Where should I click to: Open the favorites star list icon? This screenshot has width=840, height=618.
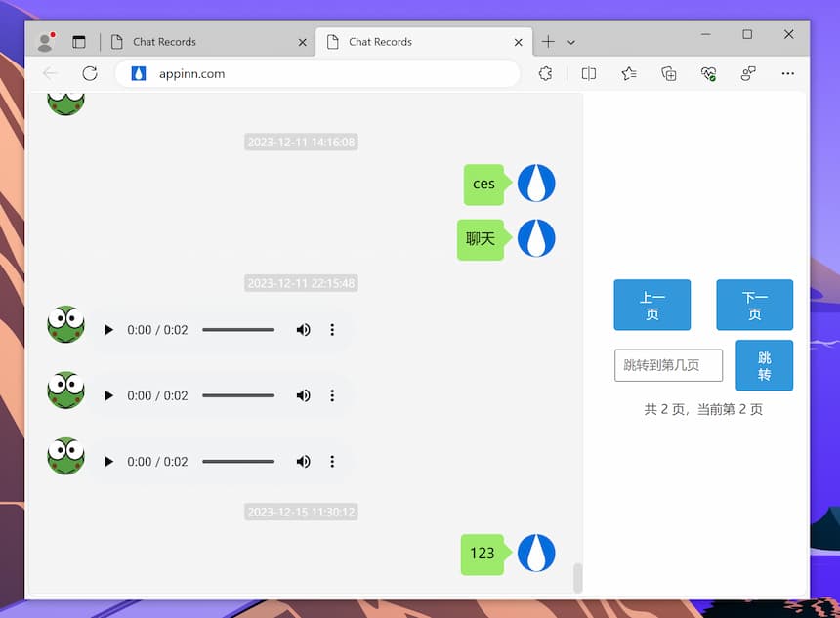pyautogui.click(x=629, y=73)
